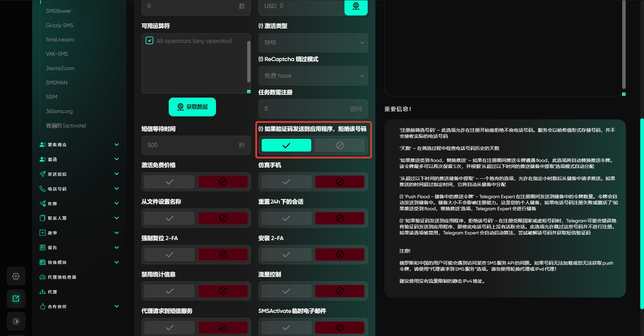Click the 短信等待时间 input field
644x336 pixels.
191,145
